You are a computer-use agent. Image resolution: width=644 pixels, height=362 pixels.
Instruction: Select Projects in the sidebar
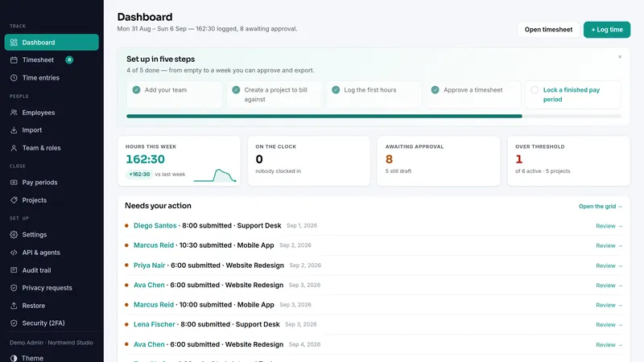(52, 200)
